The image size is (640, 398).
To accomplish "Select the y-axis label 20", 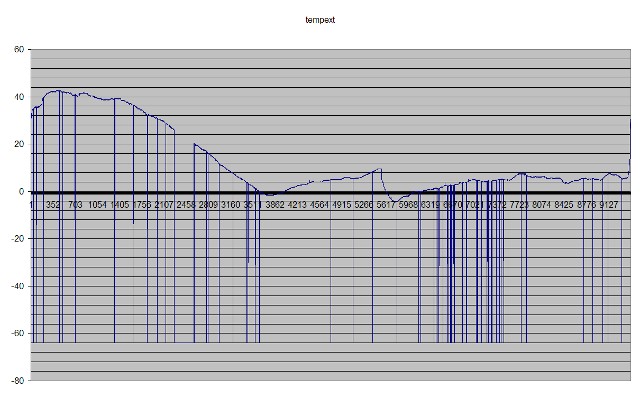I will [x=19, y=144].
